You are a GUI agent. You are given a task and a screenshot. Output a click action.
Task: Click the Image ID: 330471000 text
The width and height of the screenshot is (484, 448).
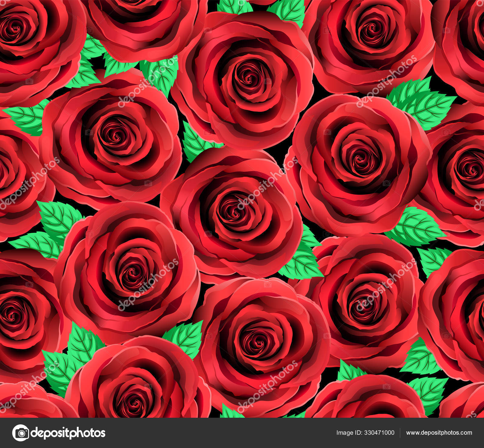[365, 433]
